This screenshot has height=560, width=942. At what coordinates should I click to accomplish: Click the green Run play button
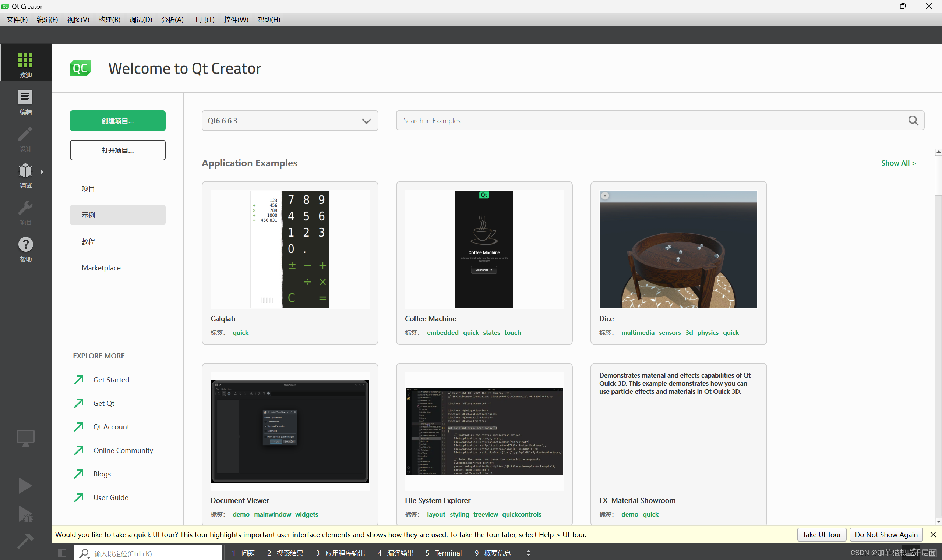coord(25,485)
